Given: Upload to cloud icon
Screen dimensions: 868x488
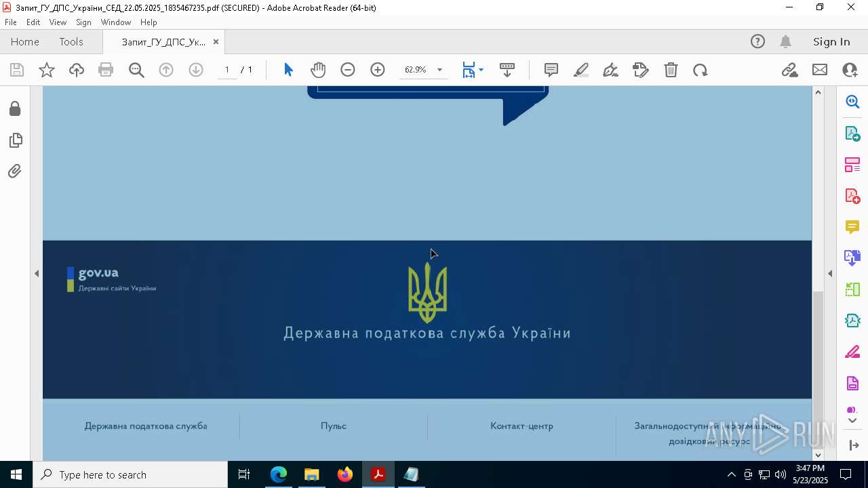Looking at the screenshot, I should pyautogui.click(x=77, y=70).
